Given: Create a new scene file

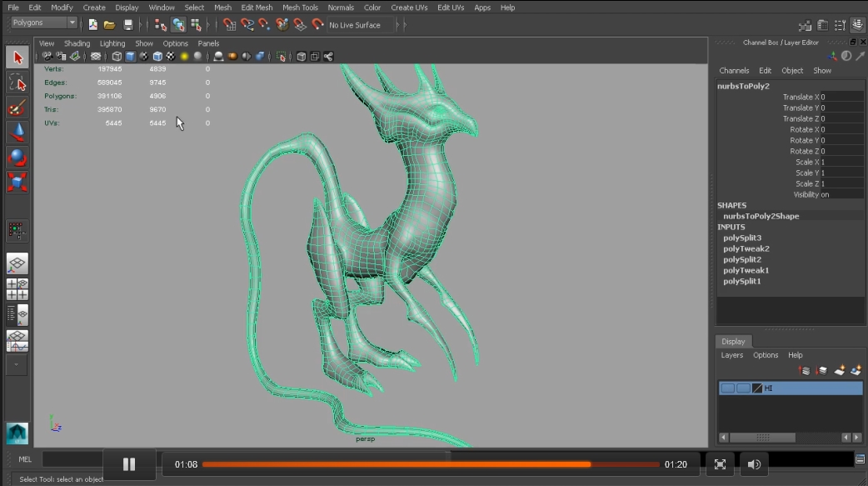Looking at the screenshot, I should pyautogui.click(x=93, y=24).
